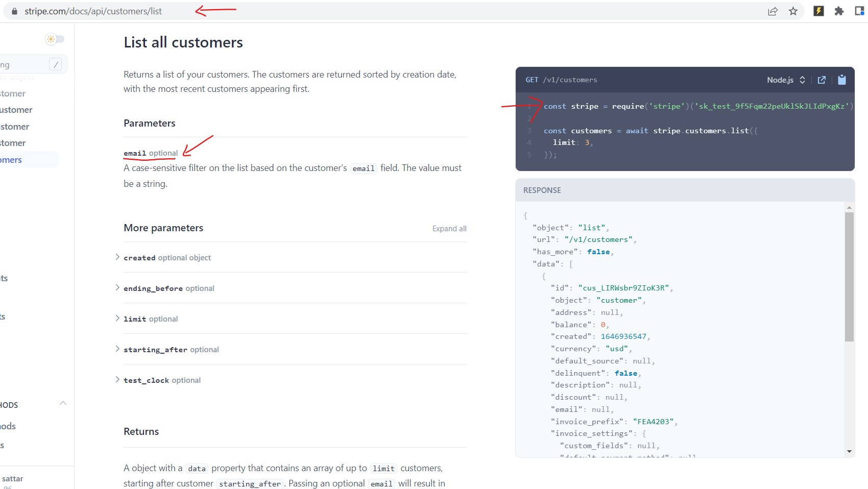Viewport: 868px width, 489px height.
Task: Click the "GET /v1/customers" endpoint label
Action: coord(561,80)
